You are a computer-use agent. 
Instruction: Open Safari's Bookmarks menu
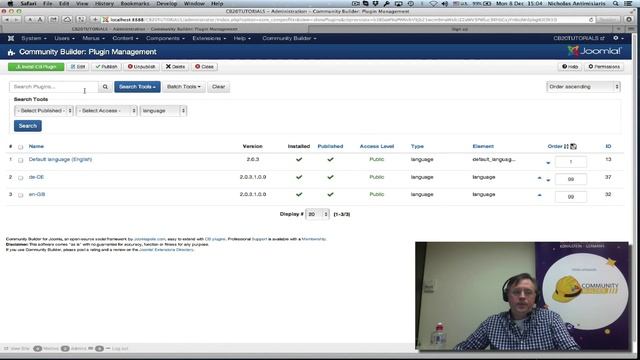135,4
